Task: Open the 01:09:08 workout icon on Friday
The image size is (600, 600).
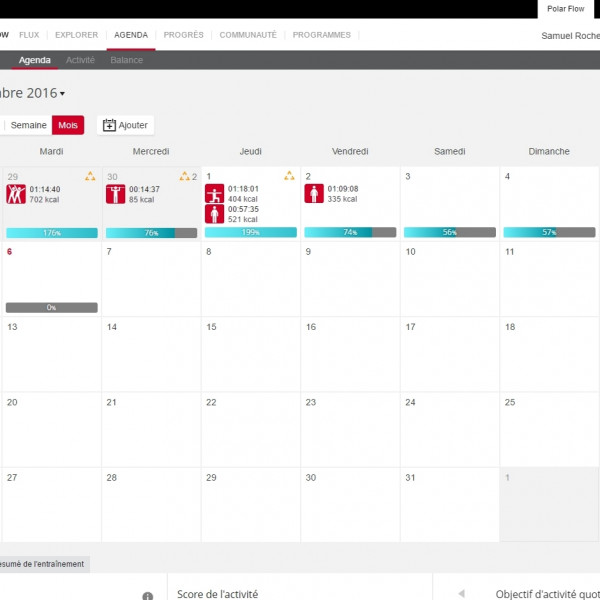Action: coord(314,194)
